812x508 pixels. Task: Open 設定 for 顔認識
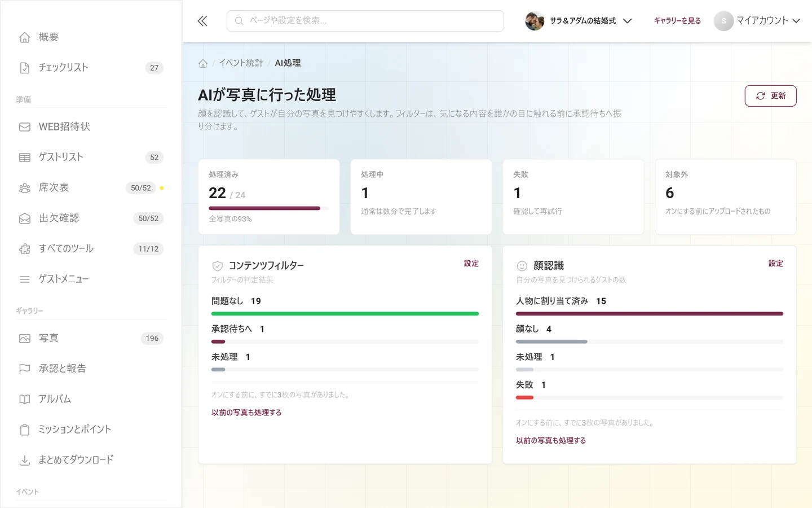tap(776, 264)
